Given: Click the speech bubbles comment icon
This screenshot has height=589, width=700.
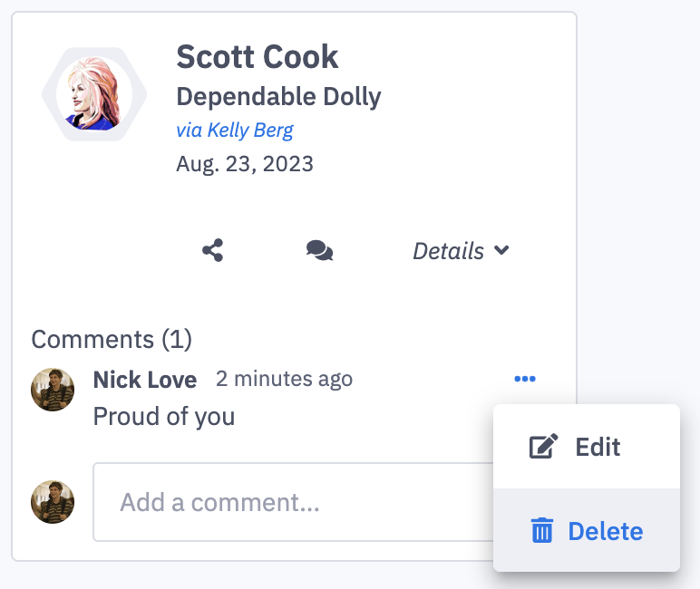Looking at the screenshot, I should tap(319, 250).
